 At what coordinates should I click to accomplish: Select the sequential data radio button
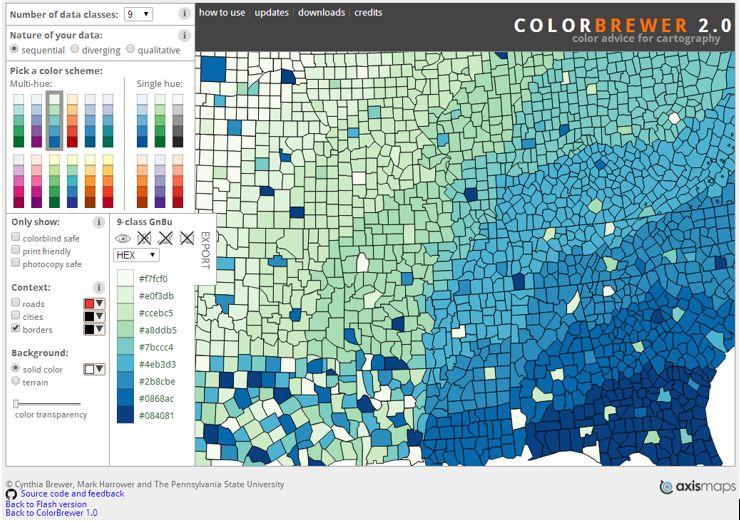click(14, 49)
